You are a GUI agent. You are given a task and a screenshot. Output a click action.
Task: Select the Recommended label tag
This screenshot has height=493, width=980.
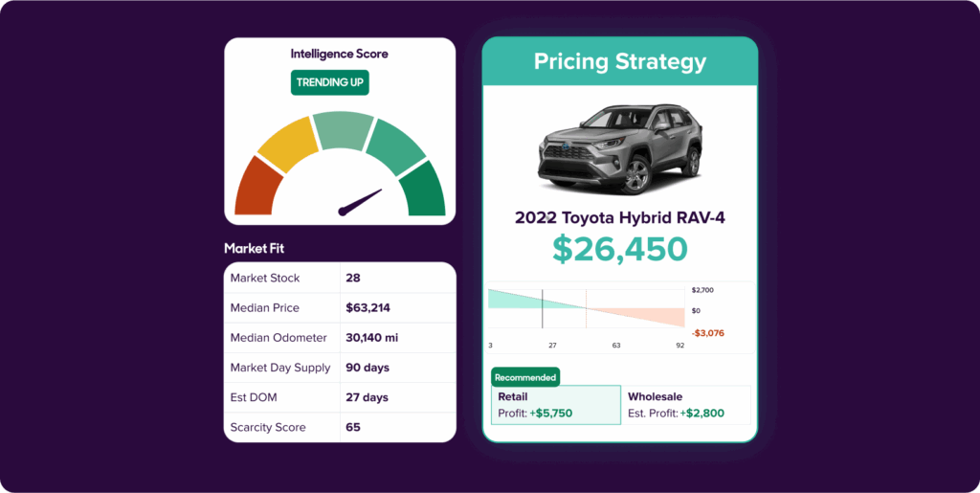pyautogui.click(x=525, y=377)
